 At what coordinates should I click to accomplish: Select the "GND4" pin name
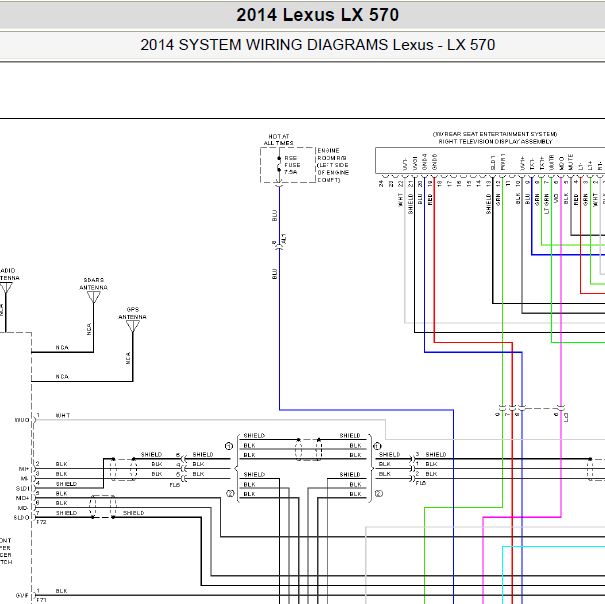click(x=424, y=162)
